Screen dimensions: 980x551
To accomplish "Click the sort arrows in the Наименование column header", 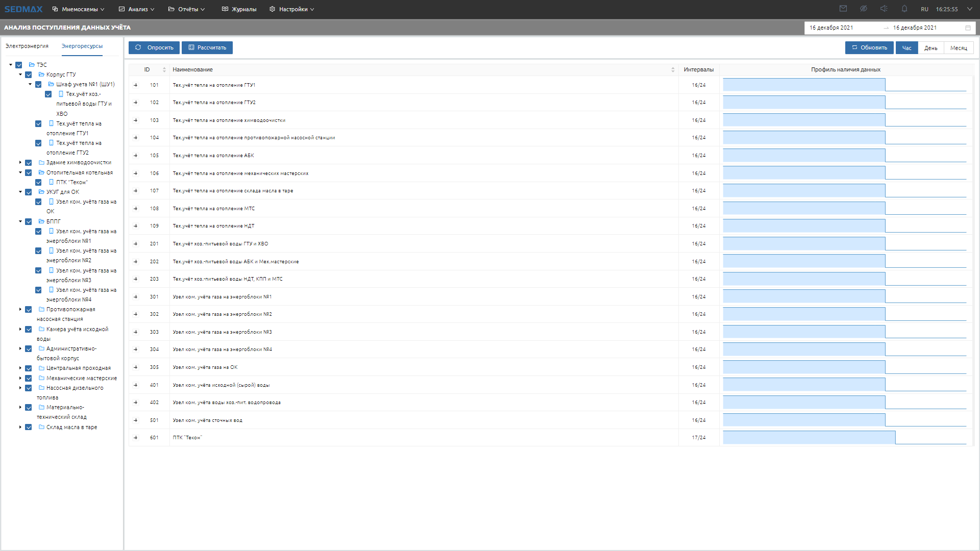I will point(673,70).
